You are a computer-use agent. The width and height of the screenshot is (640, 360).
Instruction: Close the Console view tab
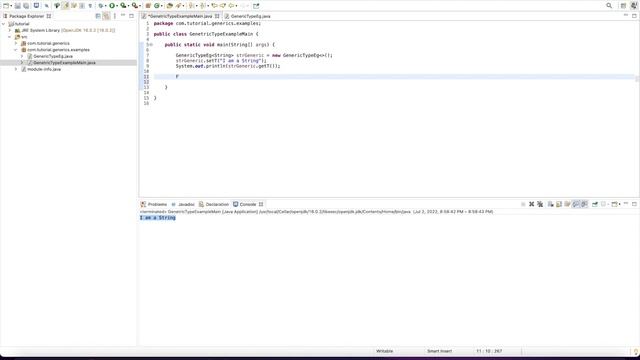click(261, 204)
